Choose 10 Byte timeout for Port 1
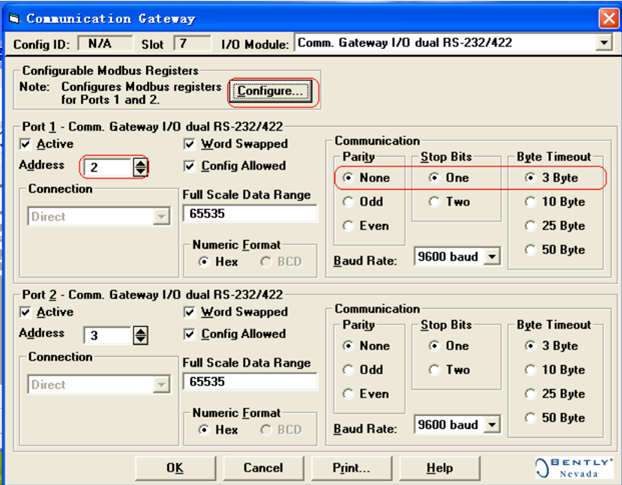This screenshot has height=485, width=622. 530,202
